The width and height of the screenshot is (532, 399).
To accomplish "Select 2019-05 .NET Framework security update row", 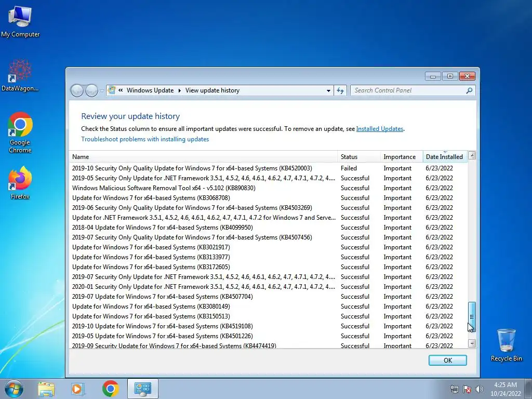I will [268, 178].
